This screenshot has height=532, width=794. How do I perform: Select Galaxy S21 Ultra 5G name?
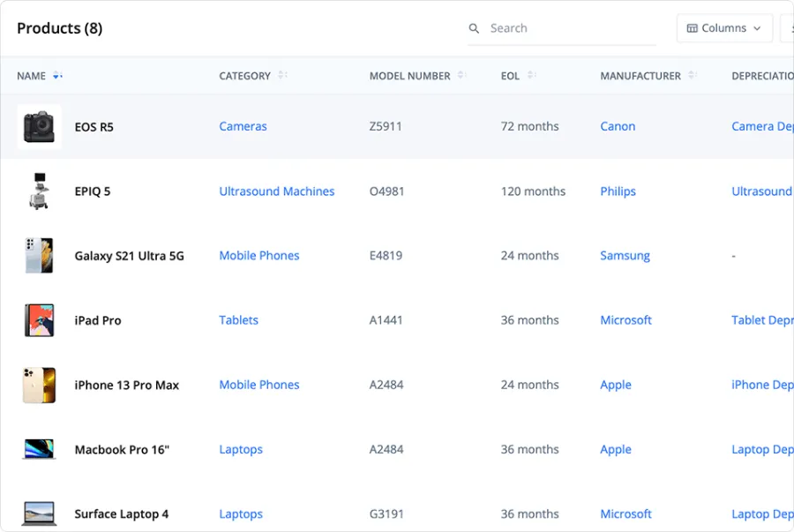pyautogui.click(x=129, y=256)
